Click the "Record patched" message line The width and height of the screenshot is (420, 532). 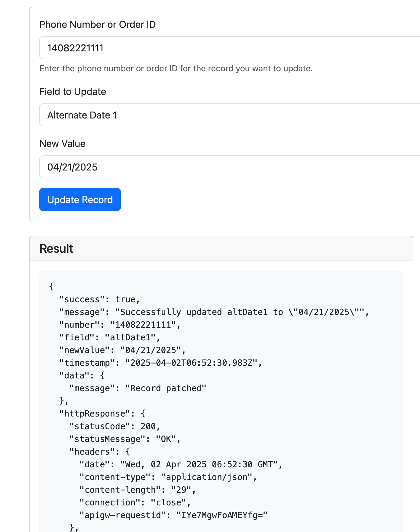point(138,388)
